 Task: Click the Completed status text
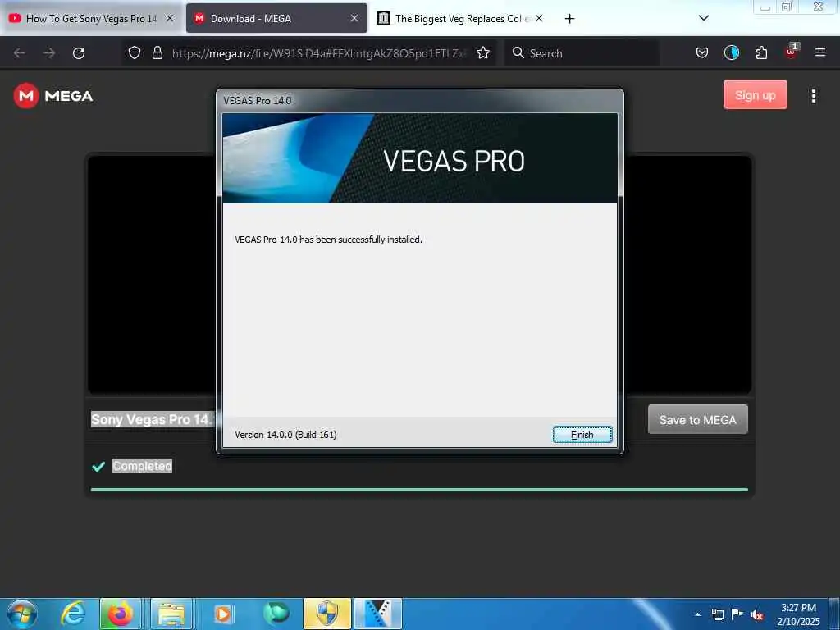click(142, 466)
